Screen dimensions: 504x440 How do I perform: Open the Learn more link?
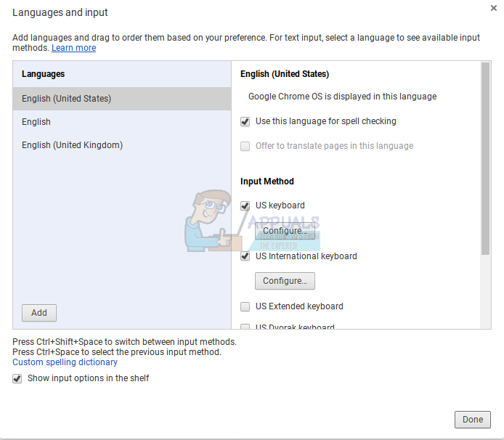point(73,48)
